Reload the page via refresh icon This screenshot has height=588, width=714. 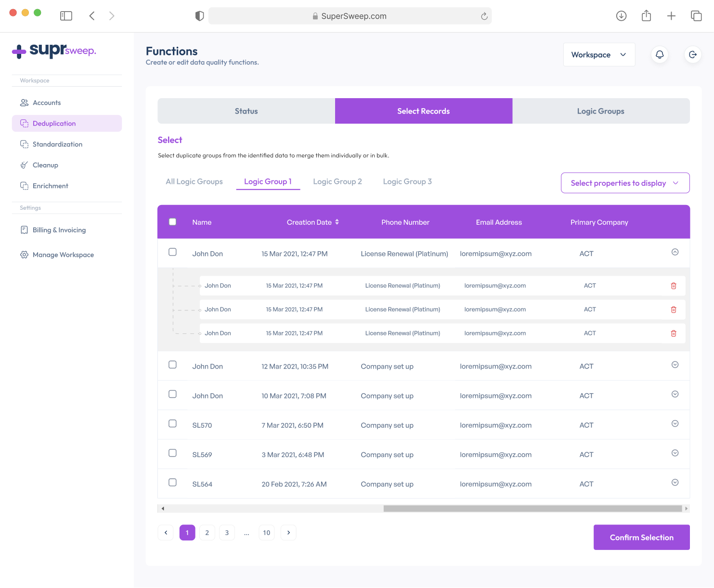[484, 16]
